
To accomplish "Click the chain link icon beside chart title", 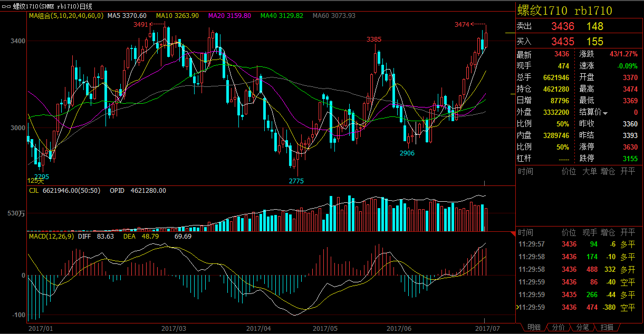I will pos(7,6).
